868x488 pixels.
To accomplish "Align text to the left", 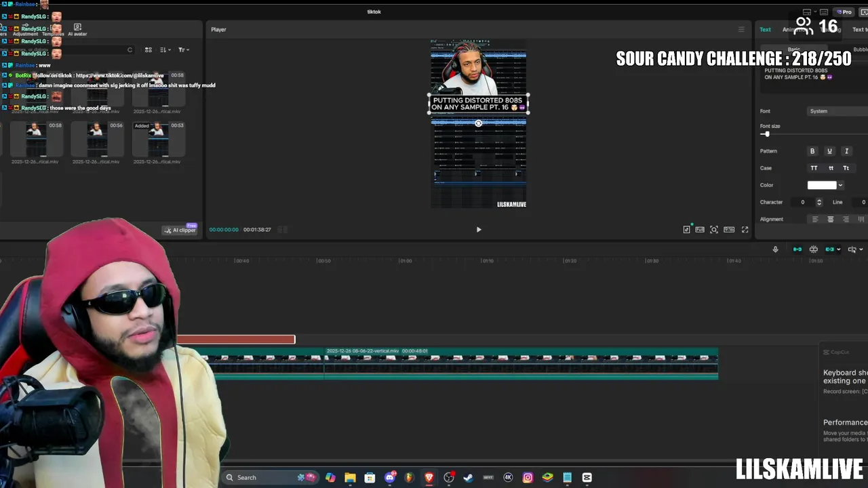I will [x=815, y=220].
